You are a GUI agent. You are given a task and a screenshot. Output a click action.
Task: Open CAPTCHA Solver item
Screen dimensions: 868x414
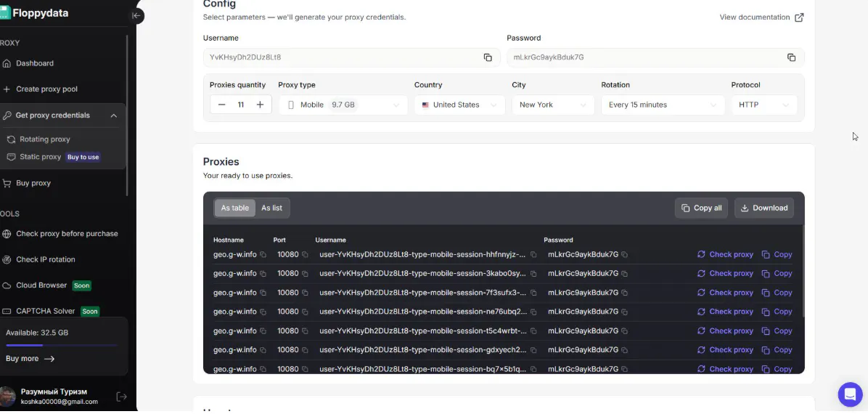point(46,311)
